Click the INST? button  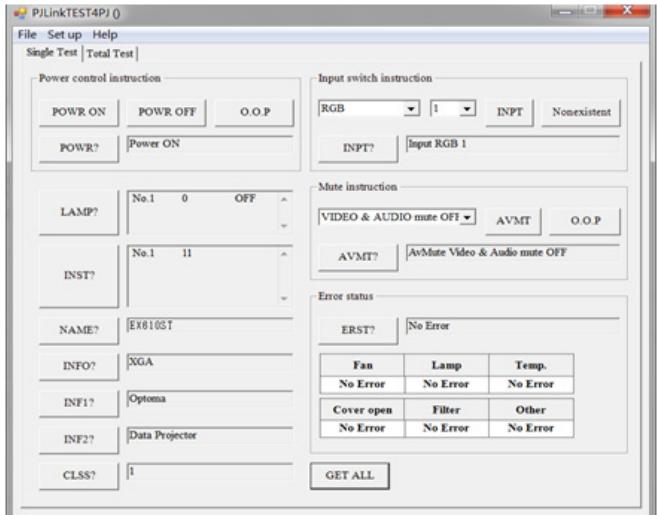[79, 275]
